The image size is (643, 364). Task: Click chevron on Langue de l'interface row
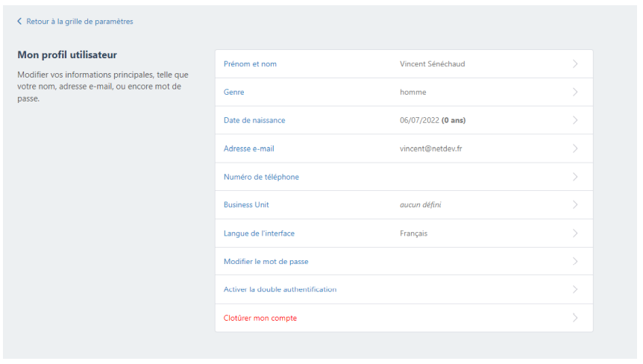pyautogui.click(x=575, y=233)
